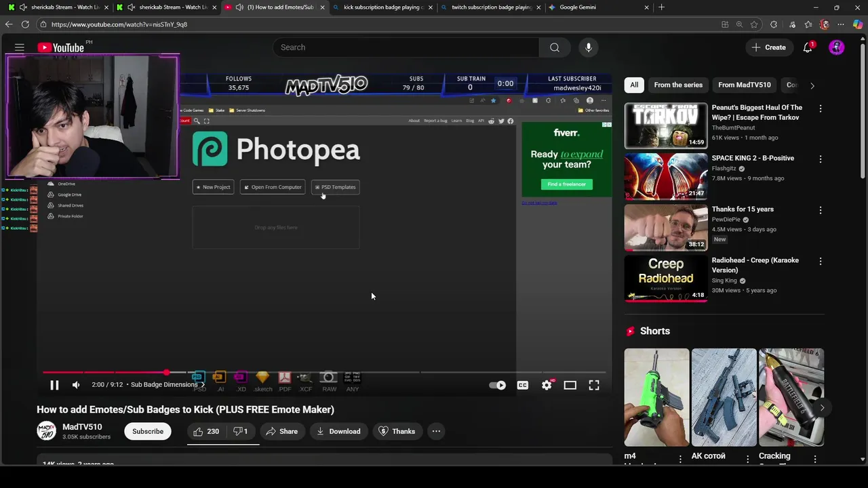The image size is (868, 488).
Task: Show more filter chips with the arrow
Action: [812, 85]
